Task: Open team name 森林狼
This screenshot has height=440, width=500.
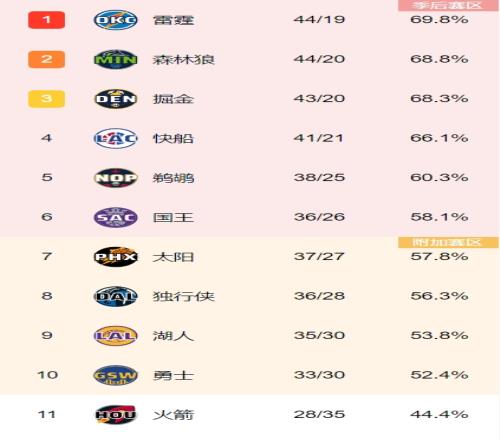Action: 183,60
